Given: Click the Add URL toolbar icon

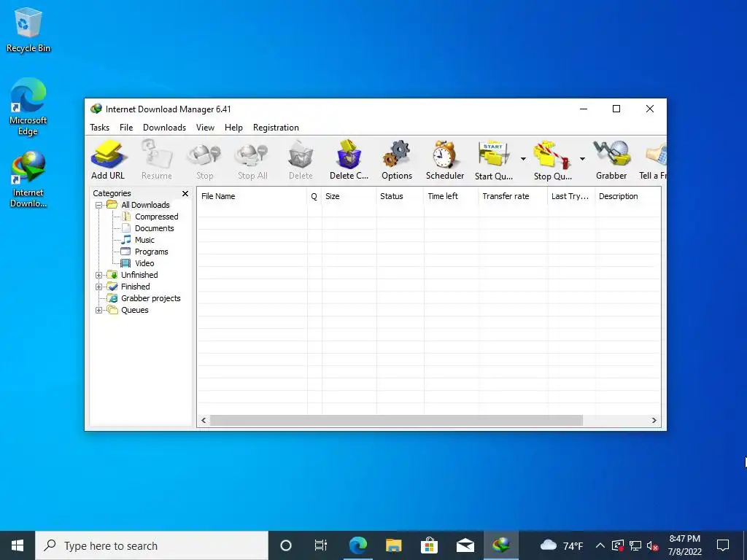Looking at the screenshot, I should [109, 160].
